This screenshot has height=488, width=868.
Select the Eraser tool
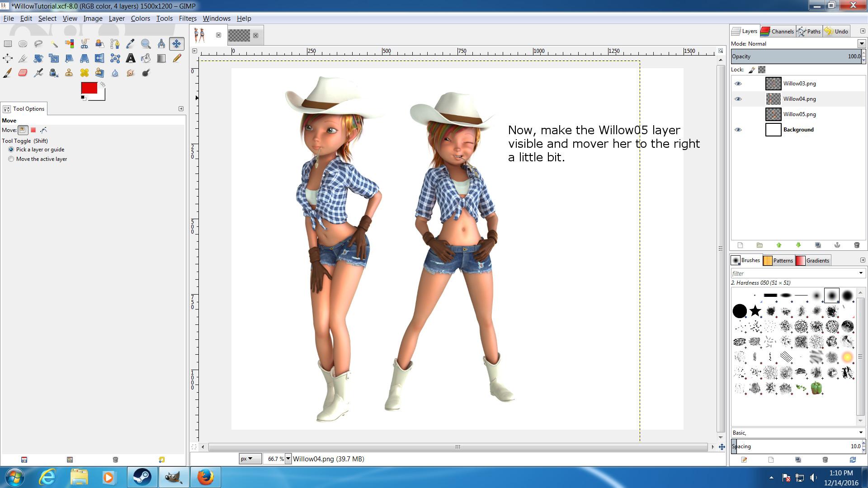(x=23, y=73)
